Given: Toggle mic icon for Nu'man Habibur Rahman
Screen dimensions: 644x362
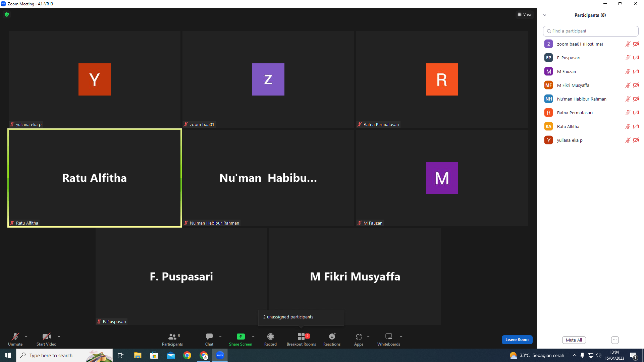Looking at the screenshot, I should click(x=628, y=99).
